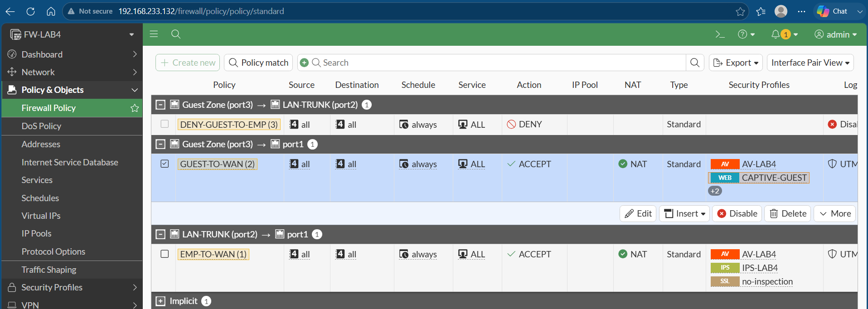Toggle the hamburger navigation menu
Image resolution: width=868 pixels, height=309 pixels.
tap(154, 34)
